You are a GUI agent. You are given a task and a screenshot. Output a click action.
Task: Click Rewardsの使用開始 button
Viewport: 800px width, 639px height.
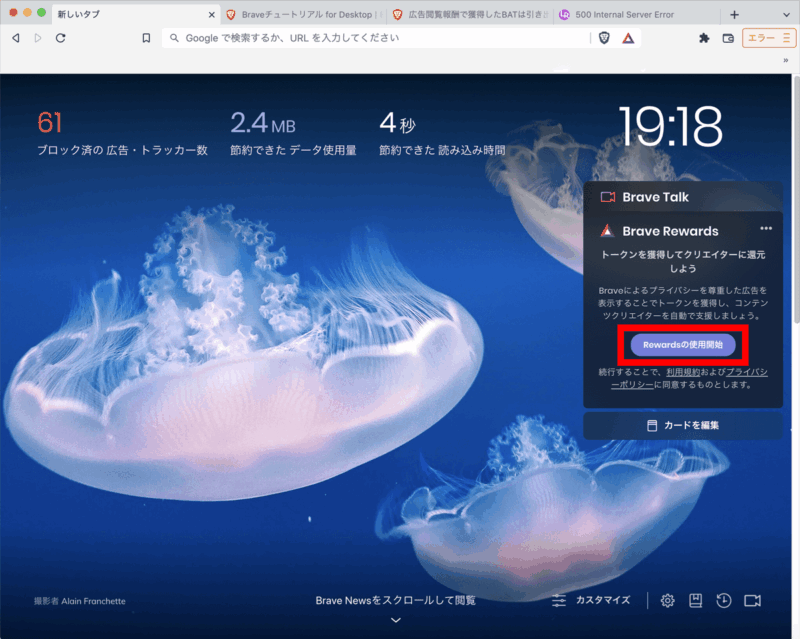683,345
